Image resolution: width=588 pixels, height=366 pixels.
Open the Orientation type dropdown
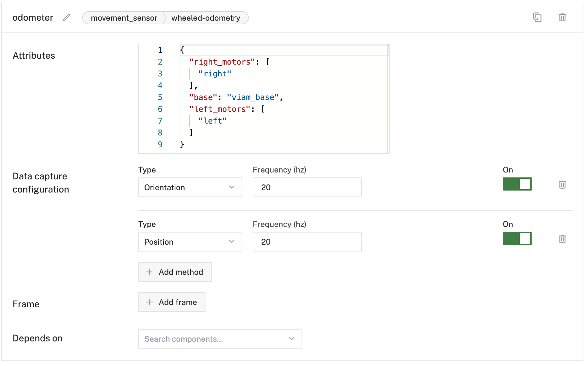point(190,187)
